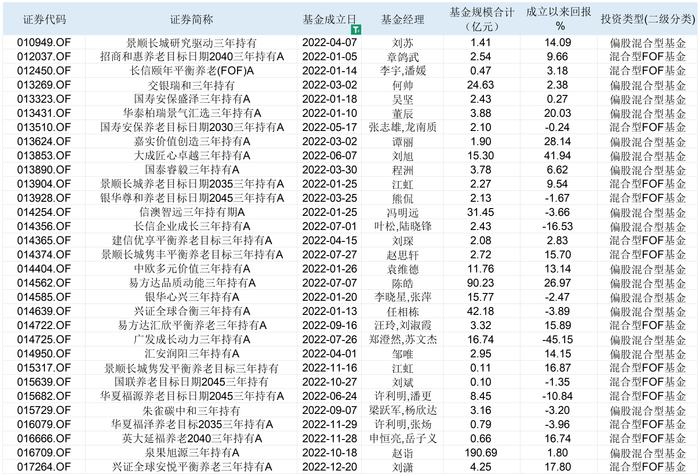Select the 投资类型(二级分类) column header
Viewport: 700px width, 476px height.
pyautogui.click(x=648, y=20)
